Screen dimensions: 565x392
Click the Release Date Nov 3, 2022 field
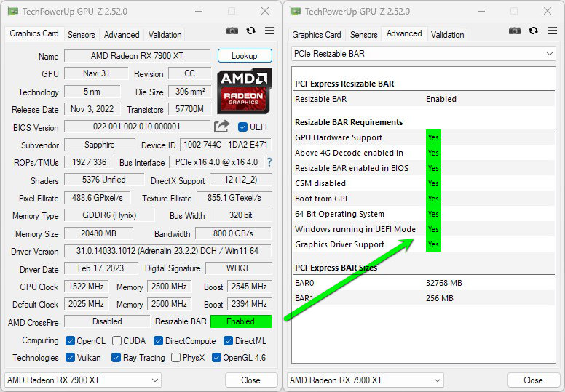(92, 109)
